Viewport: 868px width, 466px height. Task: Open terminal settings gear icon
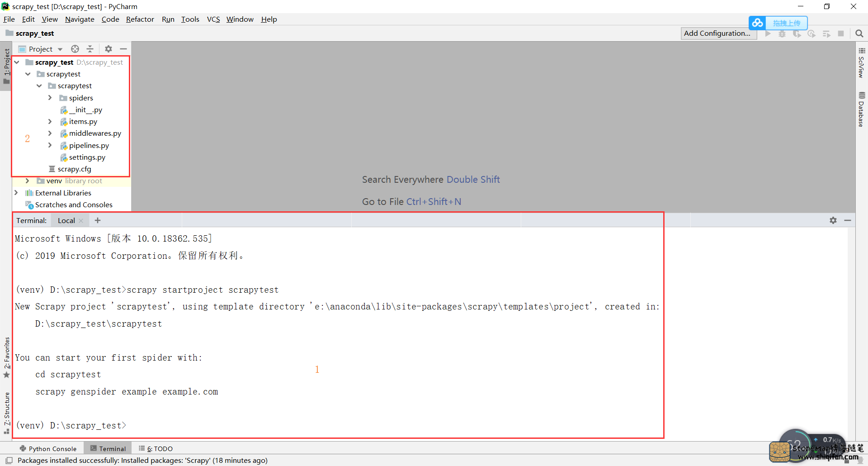click(833, 220)
